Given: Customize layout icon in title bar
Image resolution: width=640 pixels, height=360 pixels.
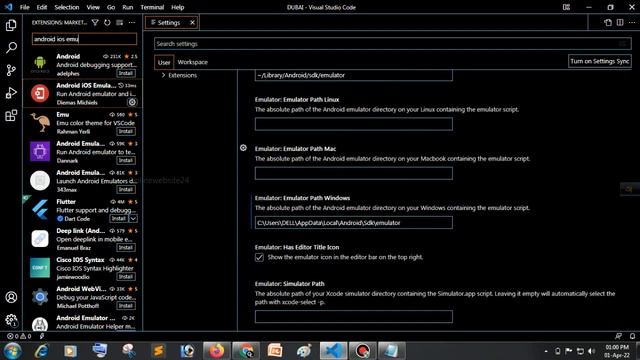Looking at the screenshot, I should tap(566, 7).
